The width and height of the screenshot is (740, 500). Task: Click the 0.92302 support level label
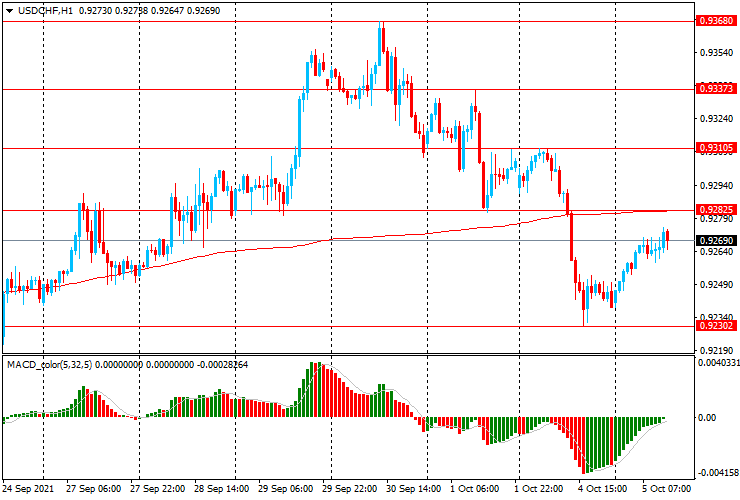coord(716,326)
